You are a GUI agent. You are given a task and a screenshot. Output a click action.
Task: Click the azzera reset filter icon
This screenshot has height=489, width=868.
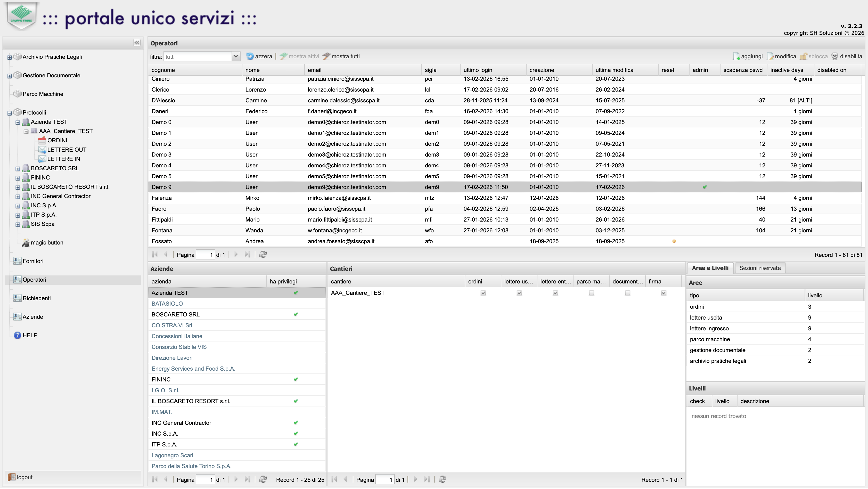250,56
